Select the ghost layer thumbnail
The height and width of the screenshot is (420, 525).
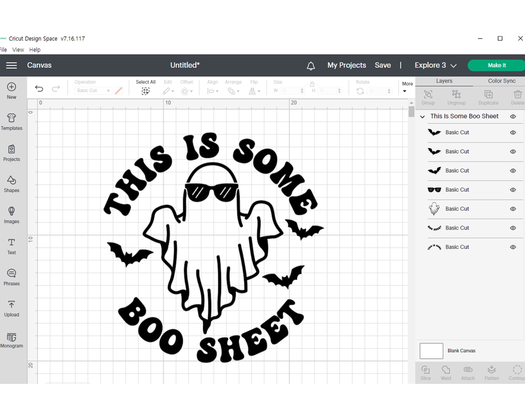coord(434,209)
